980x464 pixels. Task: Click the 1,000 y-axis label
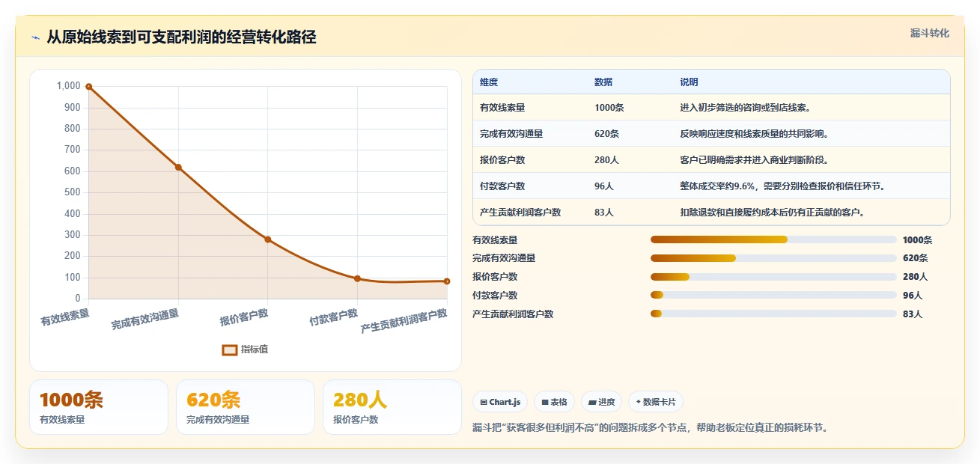(x=69, y=86)
